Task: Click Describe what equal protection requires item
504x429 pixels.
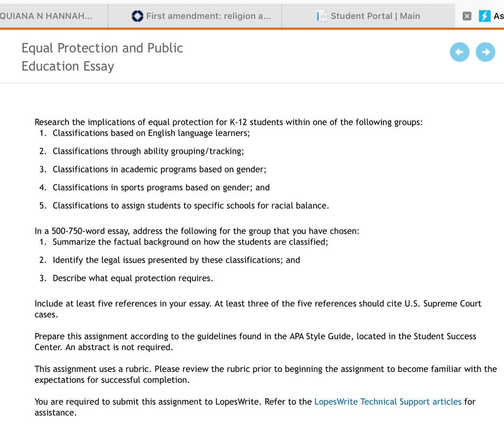Action: pos(133,278)
